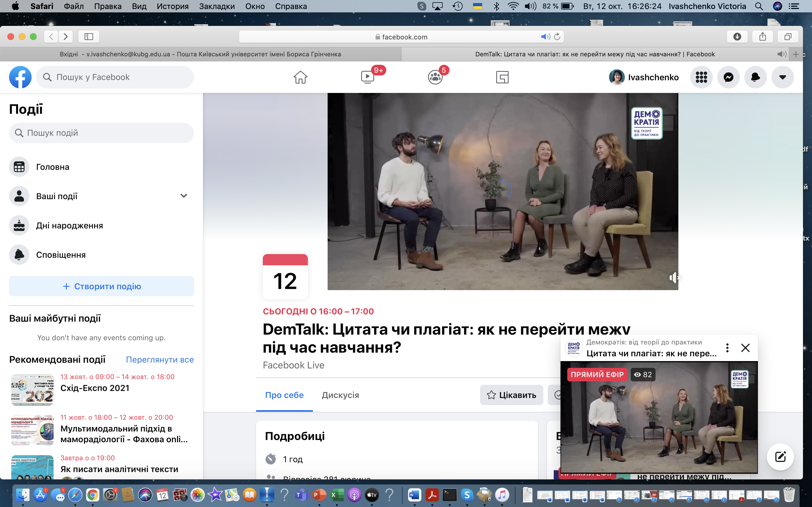
Task: Open the Закладки menu in menu bar
Action: coord(217,6)
